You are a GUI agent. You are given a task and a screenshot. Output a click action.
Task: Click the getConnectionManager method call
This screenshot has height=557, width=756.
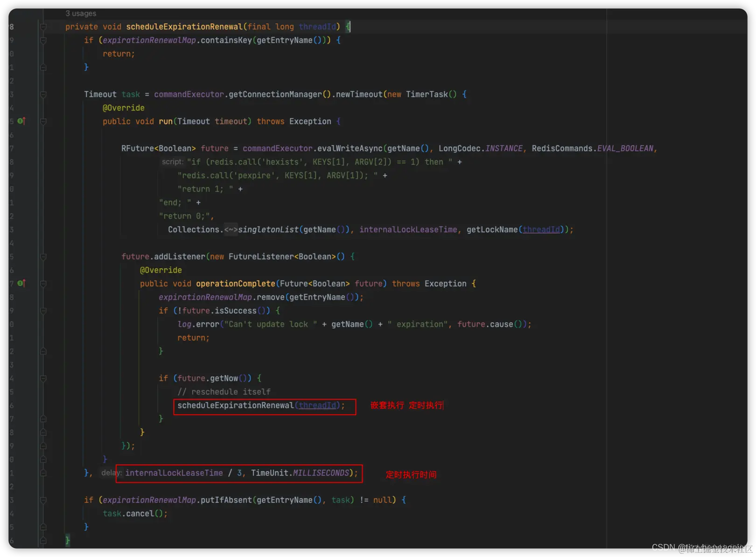click(275, 94)
